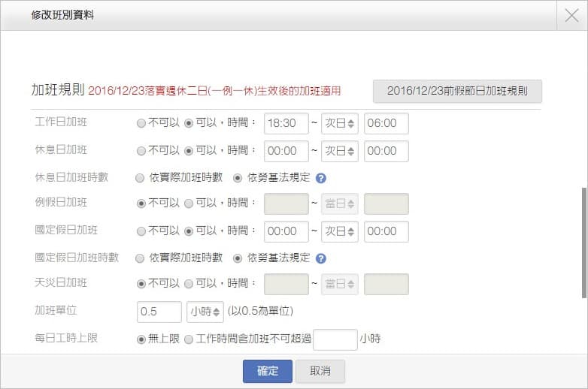Screen dimensions: 588x389
Task: Click 國定假日加班 end time field
Action: click(386, 232)
